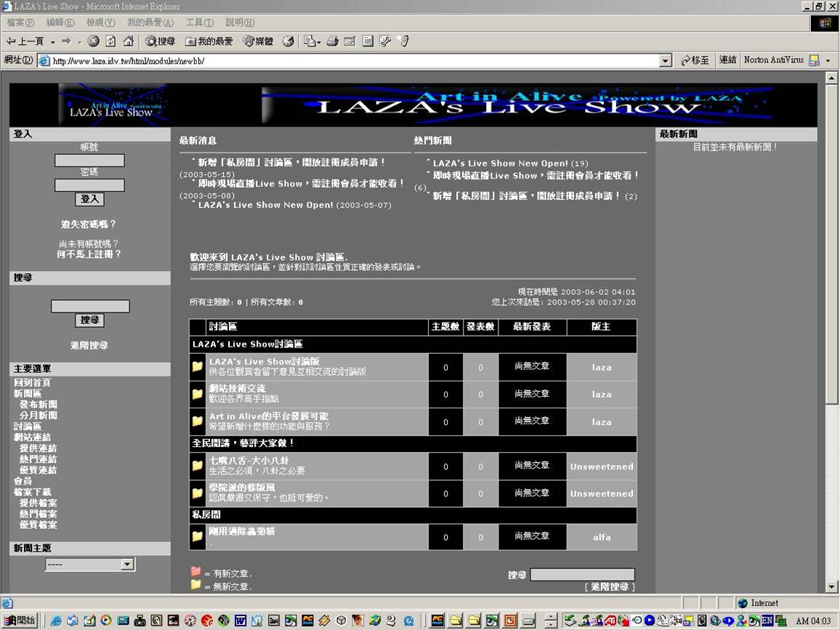Click the EN language indicator in the tray
840x630 pixels.
click(x=767, y=621)
